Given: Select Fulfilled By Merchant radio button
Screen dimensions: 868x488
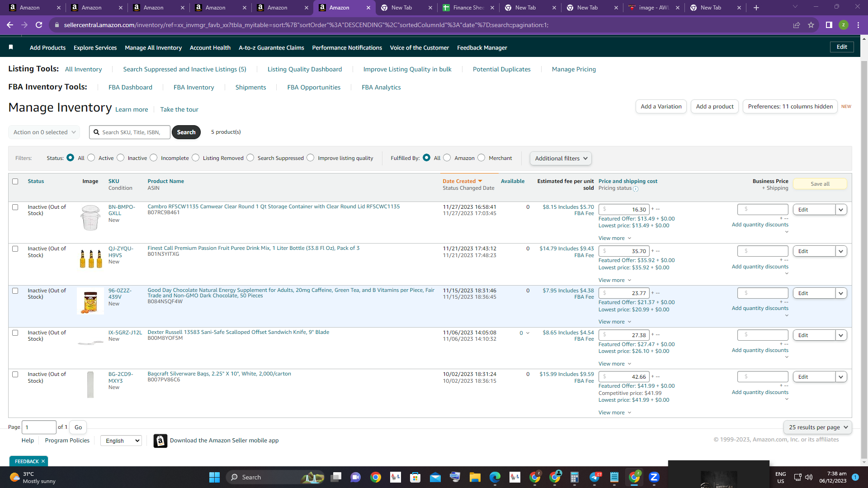Looking at the screenshot, I should [x=481, y=158].
